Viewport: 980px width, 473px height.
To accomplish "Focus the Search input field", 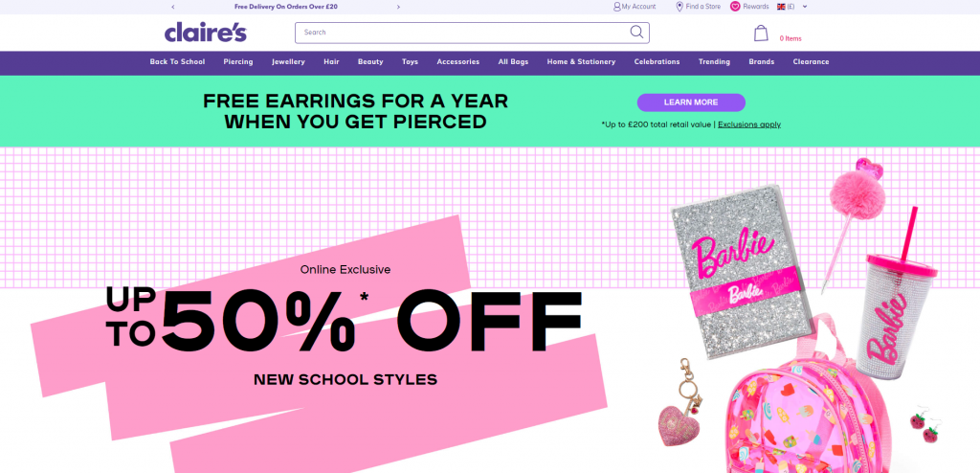I will tap(462, 33).
